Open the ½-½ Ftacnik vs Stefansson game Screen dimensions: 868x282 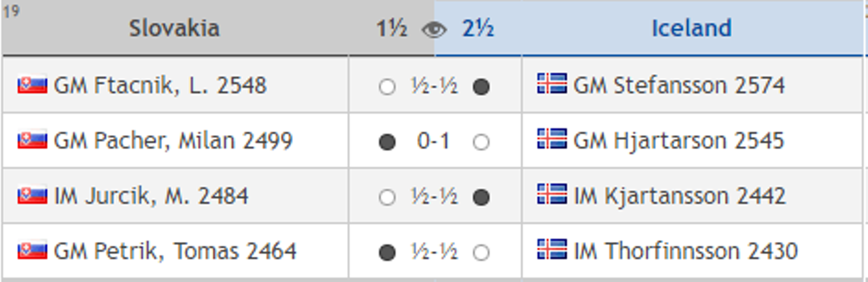tap(434, 86)
